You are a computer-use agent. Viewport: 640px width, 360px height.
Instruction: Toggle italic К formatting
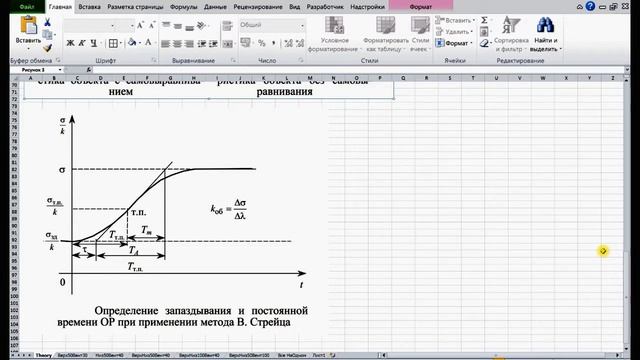[x=82, y=43]
